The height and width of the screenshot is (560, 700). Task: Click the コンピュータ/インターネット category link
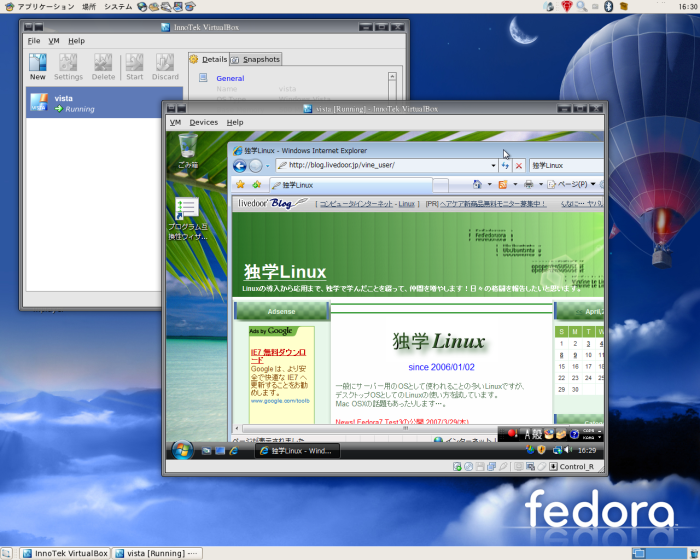[x=356, y=204]
